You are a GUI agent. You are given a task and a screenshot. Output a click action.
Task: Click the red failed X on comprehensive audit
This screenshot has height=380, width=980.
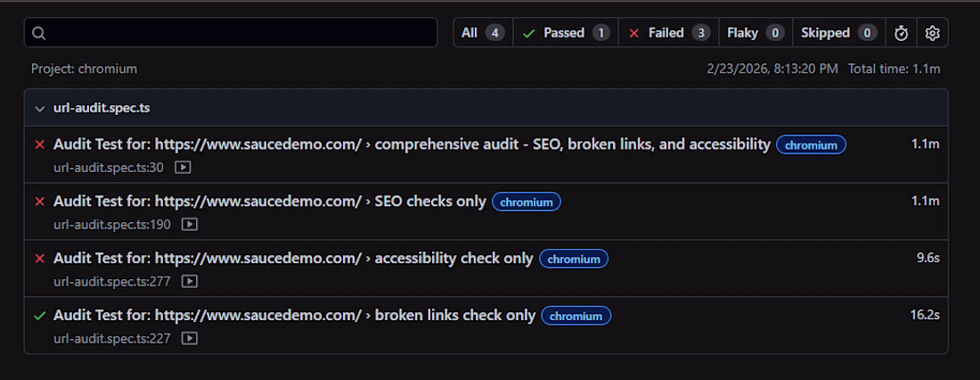tap(40, 145)
